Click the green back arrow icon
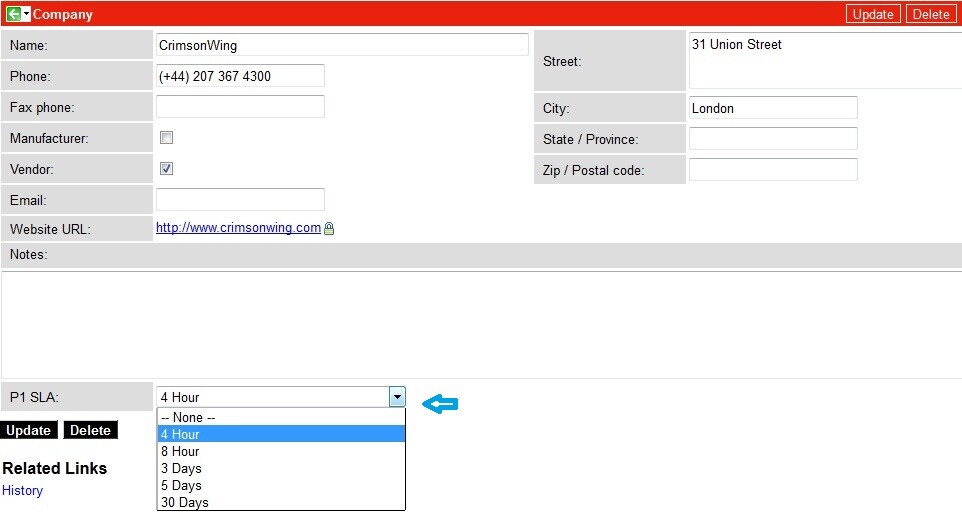 (x=13, y=13)
